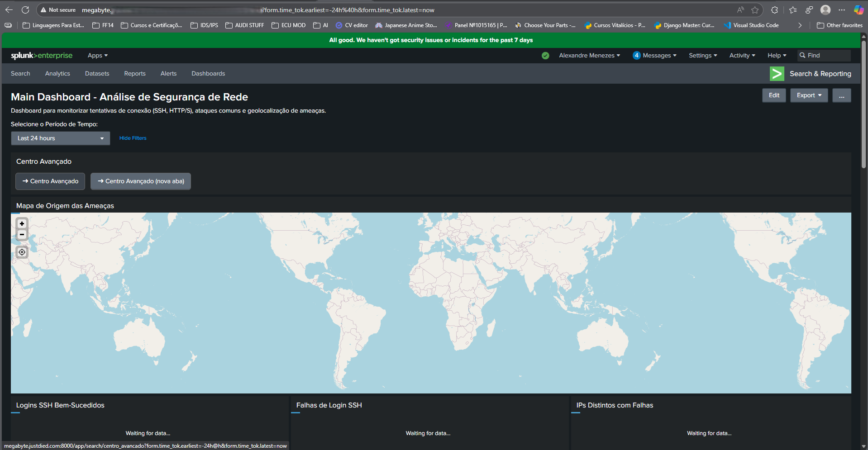Zoom in on the threat origin map
This screenshot has height=450, width=868.
[21, 223]
